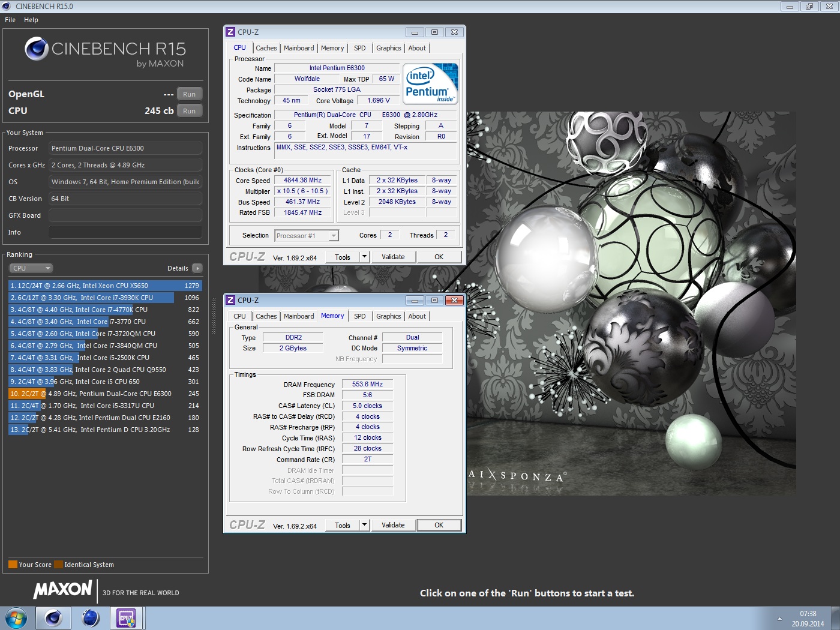The image size is (840, 630).
Task: Run the CPU benchmark
Action: [x=190, y=111]
